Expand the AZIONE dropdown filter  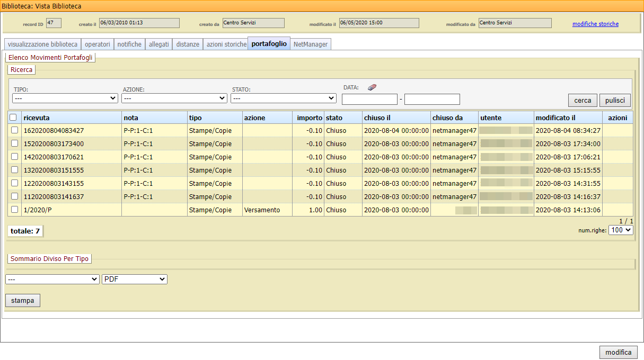tap(174, 98)
